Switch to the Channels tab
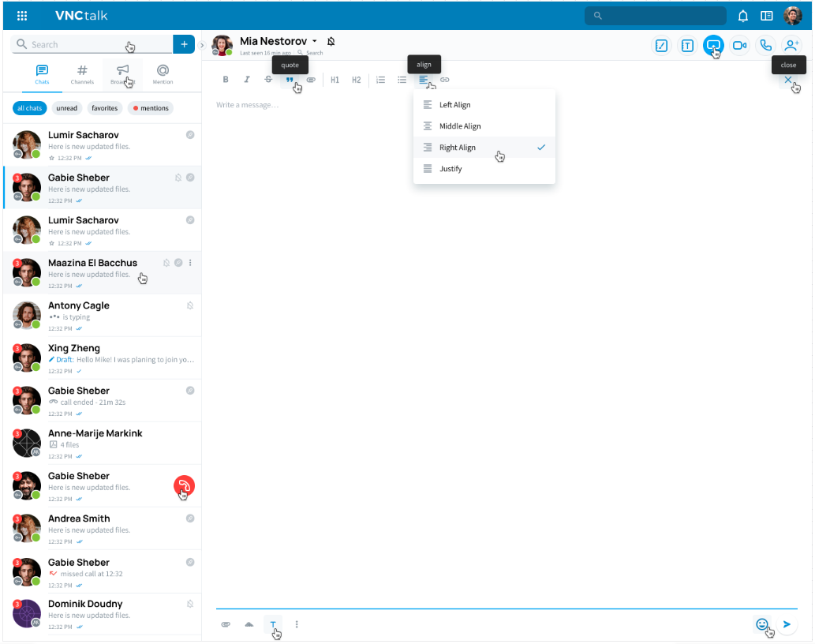 82,74
